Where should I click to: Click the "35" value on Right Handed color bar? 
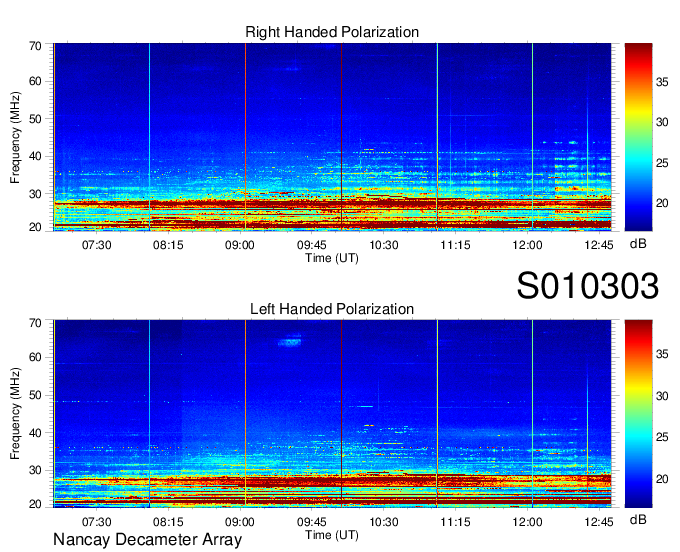[x=662, y=82]
